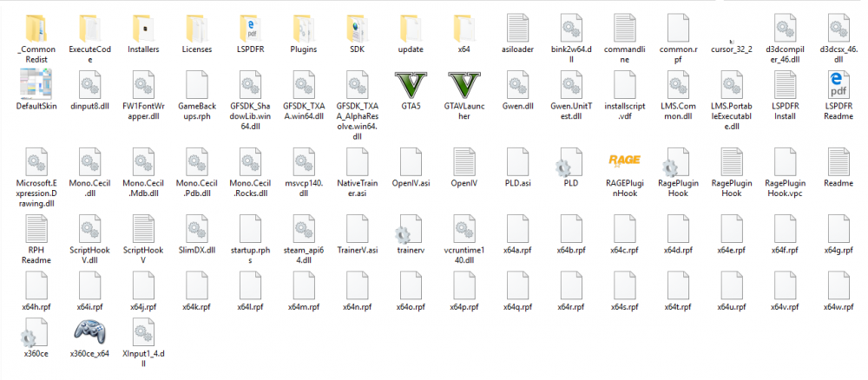
Task: Select GameBackups.rph file
Action: click(x=196, y=85)
